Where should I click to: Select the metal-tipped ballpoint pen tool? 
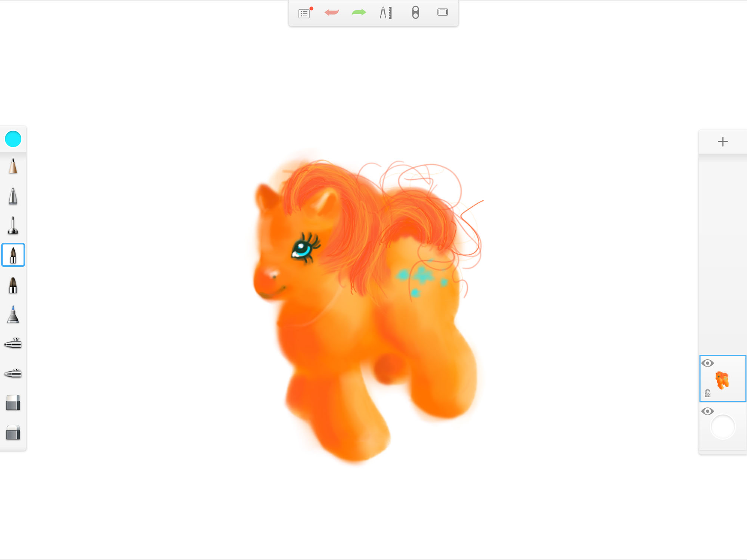(x=13, y=196)
